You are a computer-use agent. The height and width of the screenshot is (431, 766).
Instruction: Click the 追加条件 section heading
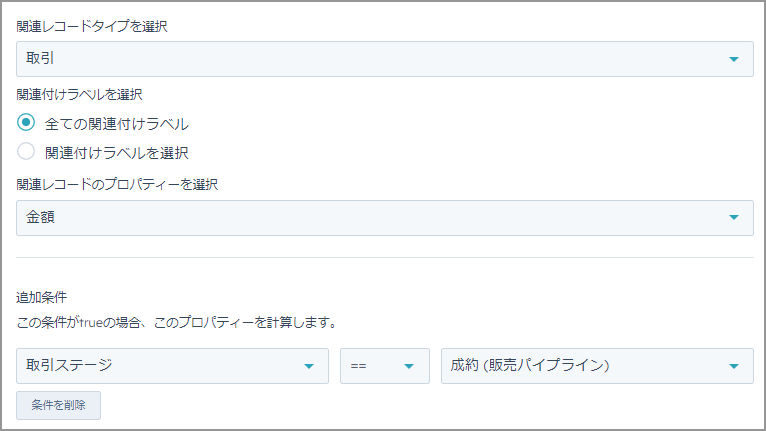tap(42, 297)
